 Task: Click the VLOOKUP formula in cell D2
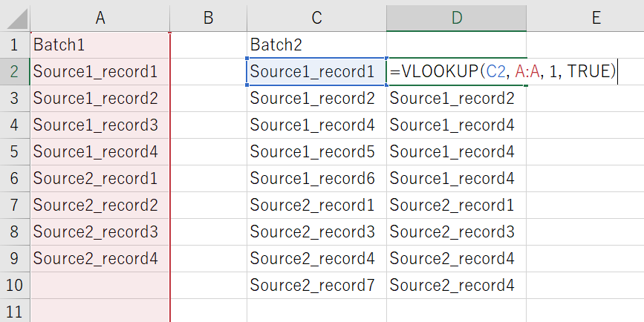(x=503, y=72)
